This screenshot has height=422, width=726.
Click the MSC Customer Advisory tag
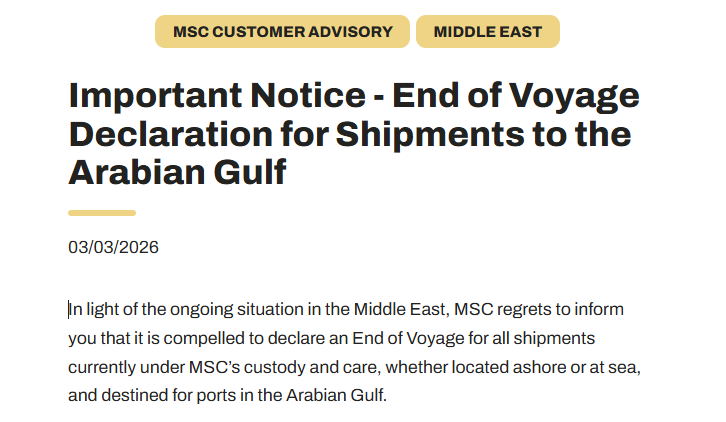(x=282, y=32)
